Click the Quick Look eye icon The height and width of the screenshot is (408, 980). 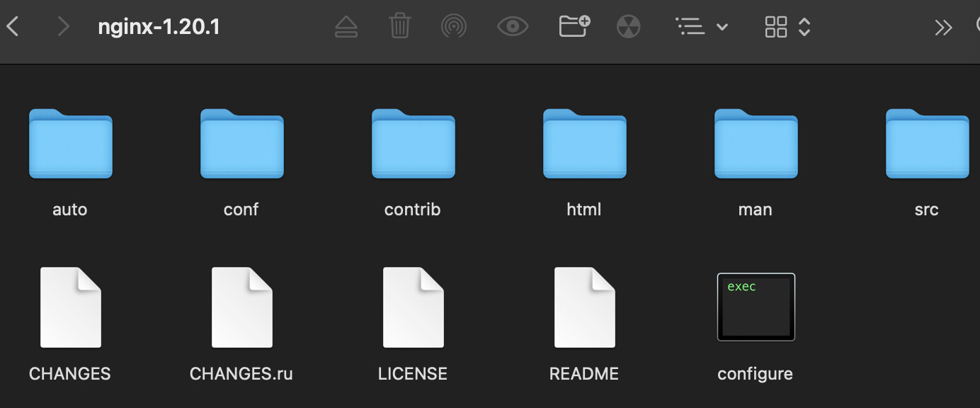513,27
